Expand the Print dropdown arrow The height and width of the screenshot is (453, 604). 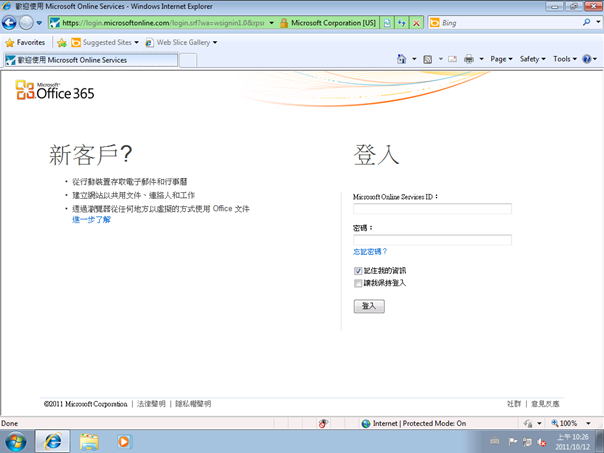482,59
